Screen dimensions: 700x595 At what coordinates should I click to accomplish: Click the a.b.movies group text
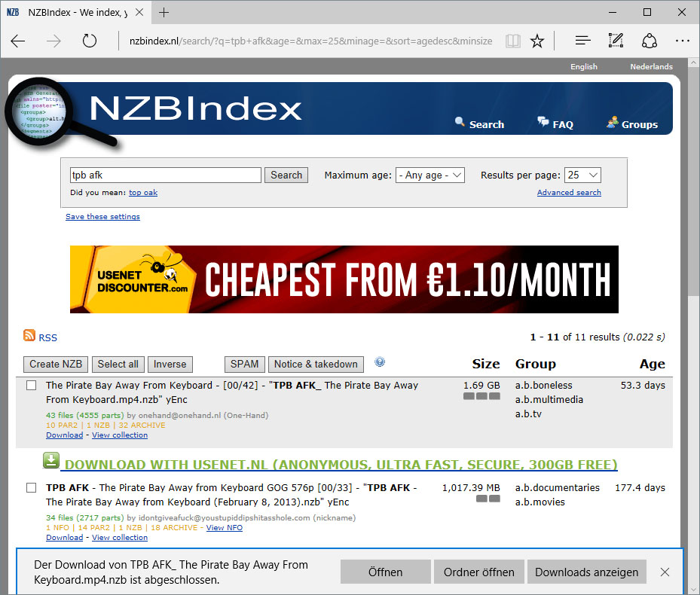point(540,502)
